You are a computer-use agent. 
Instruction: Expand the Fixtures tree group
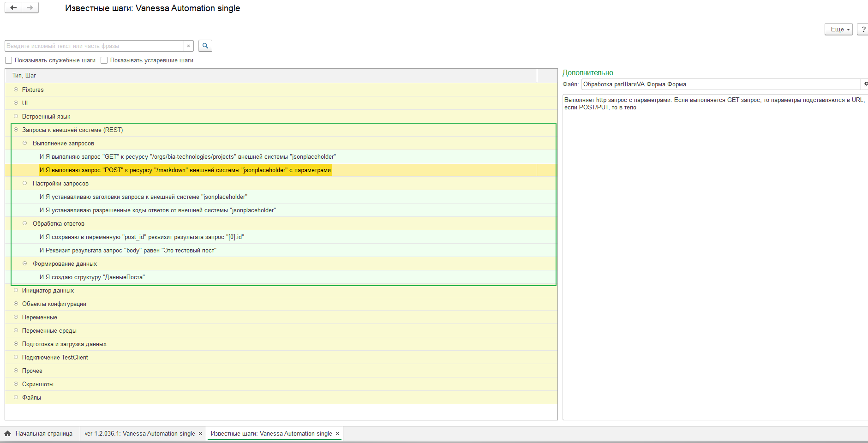[x=16, y=90]
